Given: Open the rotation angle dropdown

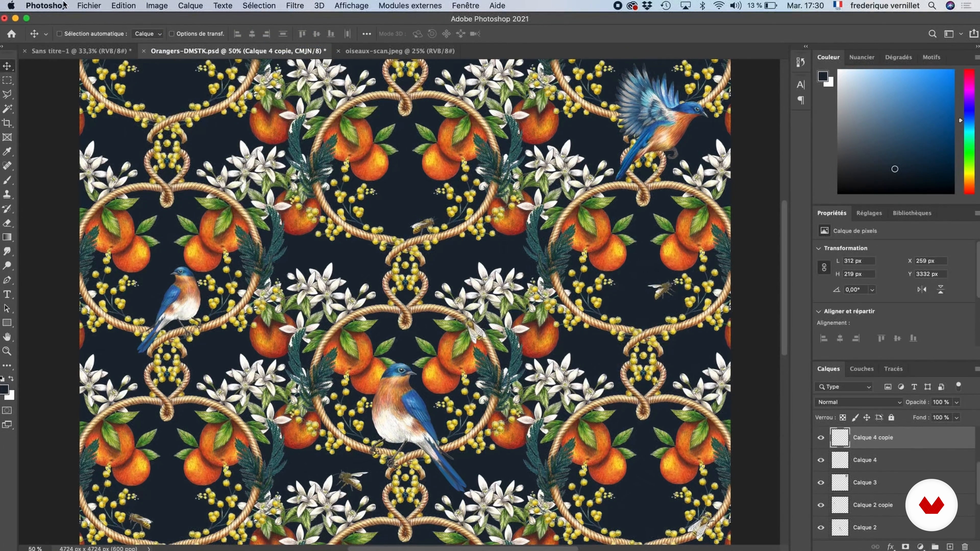Looking at the screenshot, I should (x=872, y=290).
